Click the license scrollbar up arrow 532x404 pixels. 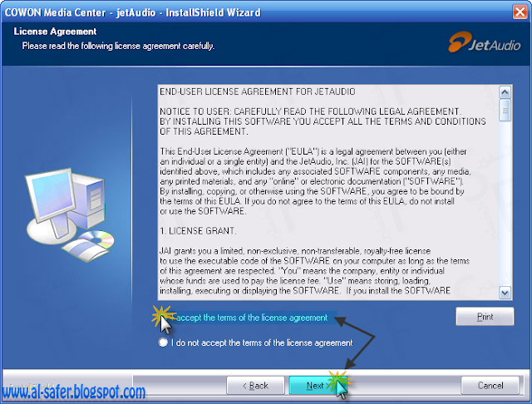(505, 92)
